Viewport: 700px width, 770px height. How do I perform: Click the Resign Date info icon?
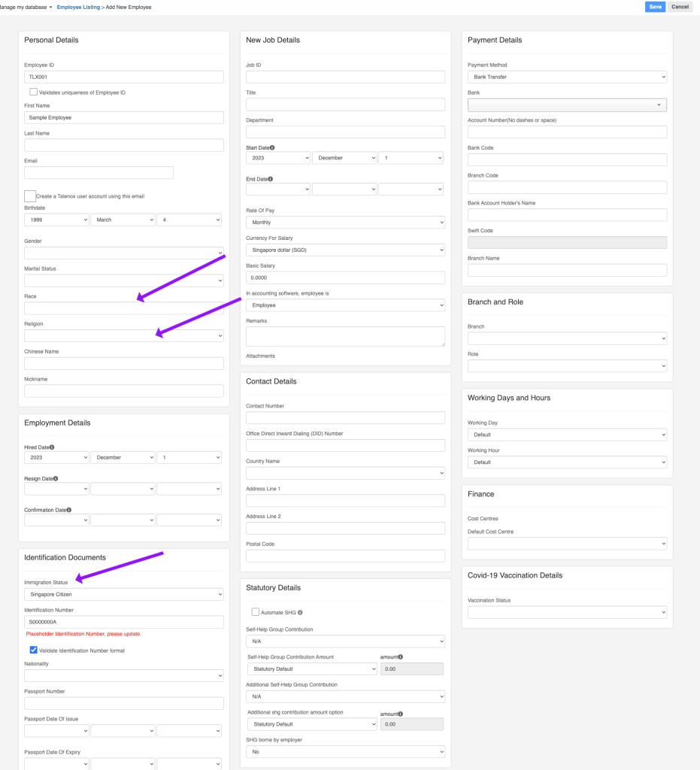tap(56, 478)
